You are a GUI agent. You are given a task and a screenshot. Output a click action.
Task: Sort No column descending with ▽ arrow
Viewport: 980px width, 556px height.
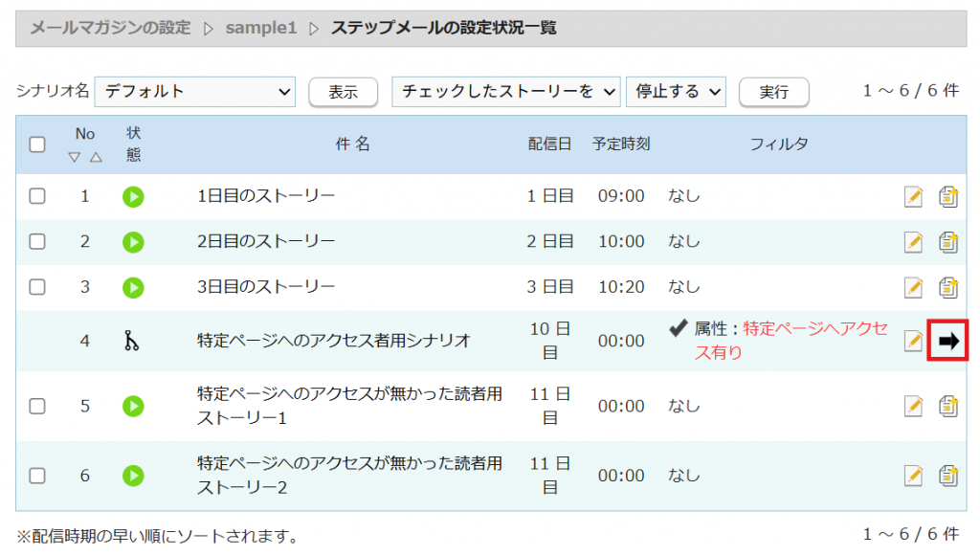[74, 157]
